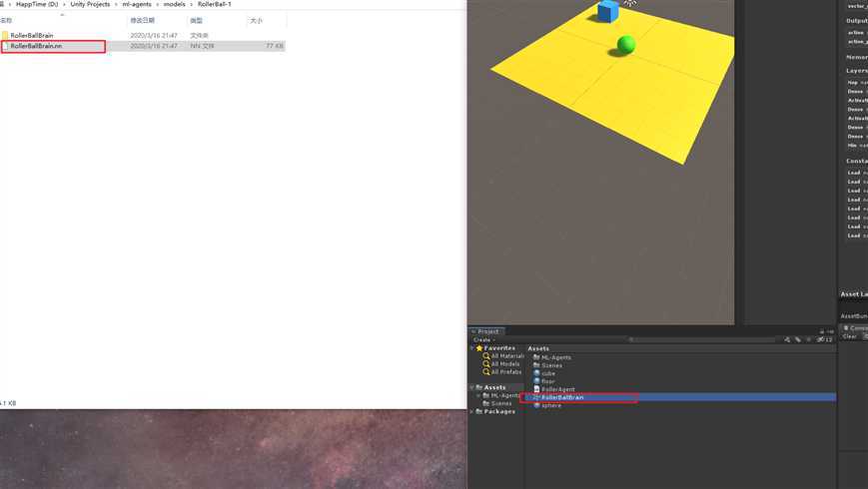
Task: Select the All Materials saved search
Action: coord(503,356)
